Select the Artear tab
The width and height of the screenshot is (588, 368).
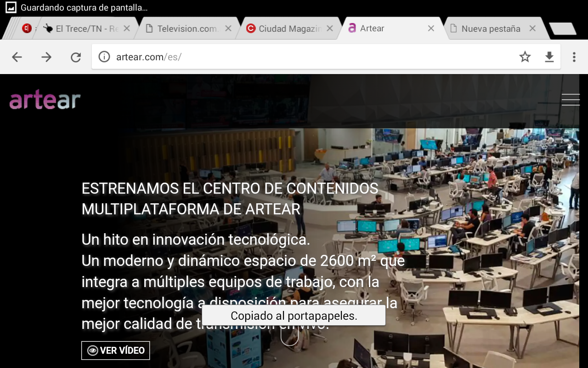point(390,29)
